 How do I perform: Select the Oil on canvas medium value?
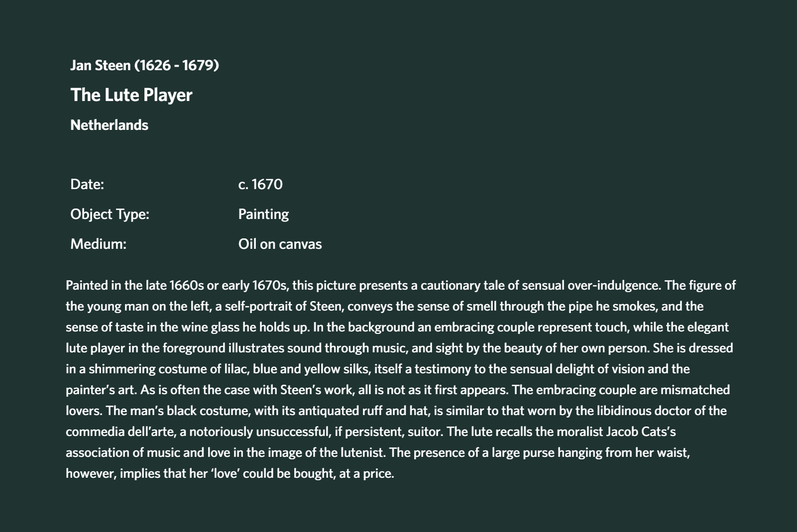280,244
